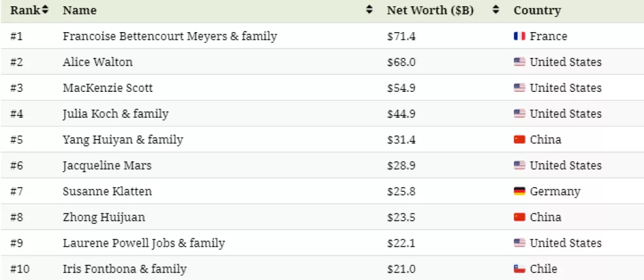Click the Name column header text
The height and width of the screenshot is (280, 644).
click(79, 10)
